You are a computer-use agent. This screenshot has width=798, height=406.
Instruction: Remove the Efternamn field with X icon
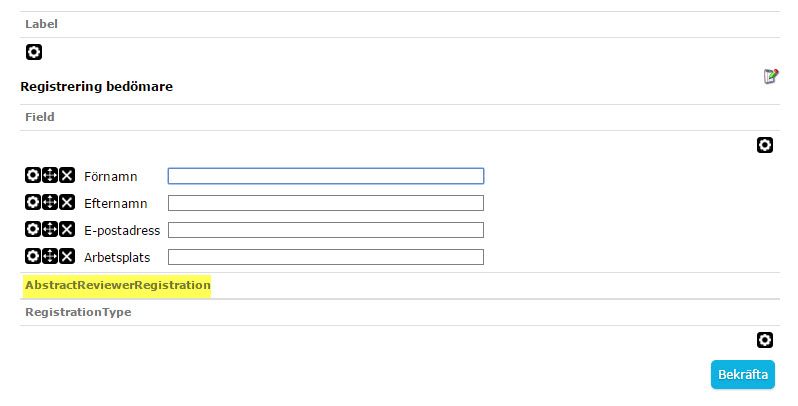67,202
